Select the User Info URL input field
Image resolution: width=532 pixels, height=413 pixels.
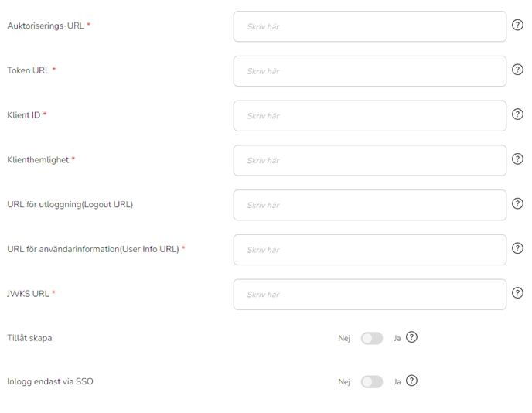[370, 250]
